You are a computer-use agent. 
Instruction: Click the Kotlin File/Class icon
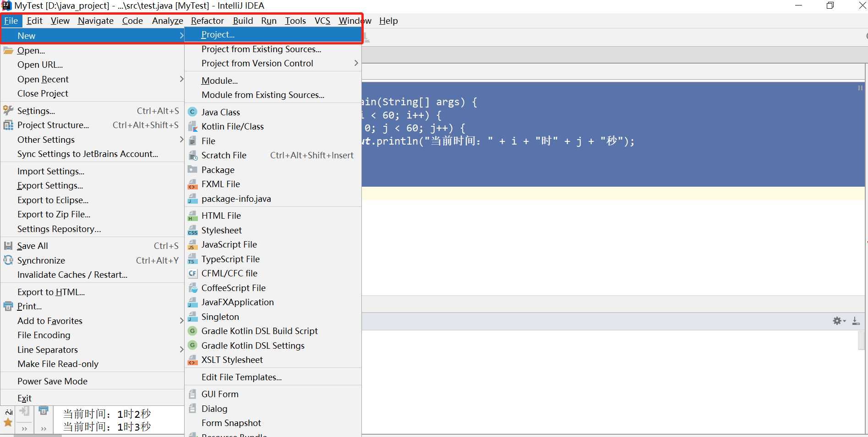[193, 126]
